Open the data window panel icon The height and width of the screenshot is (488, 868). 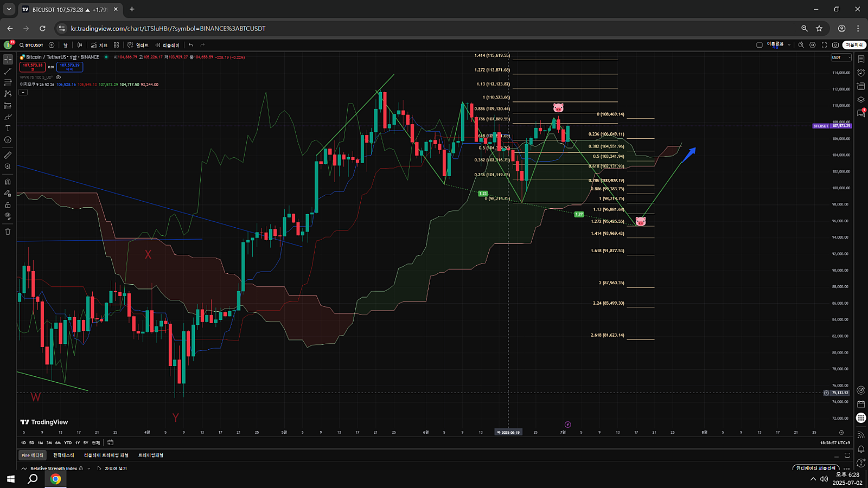click(861, 86)
